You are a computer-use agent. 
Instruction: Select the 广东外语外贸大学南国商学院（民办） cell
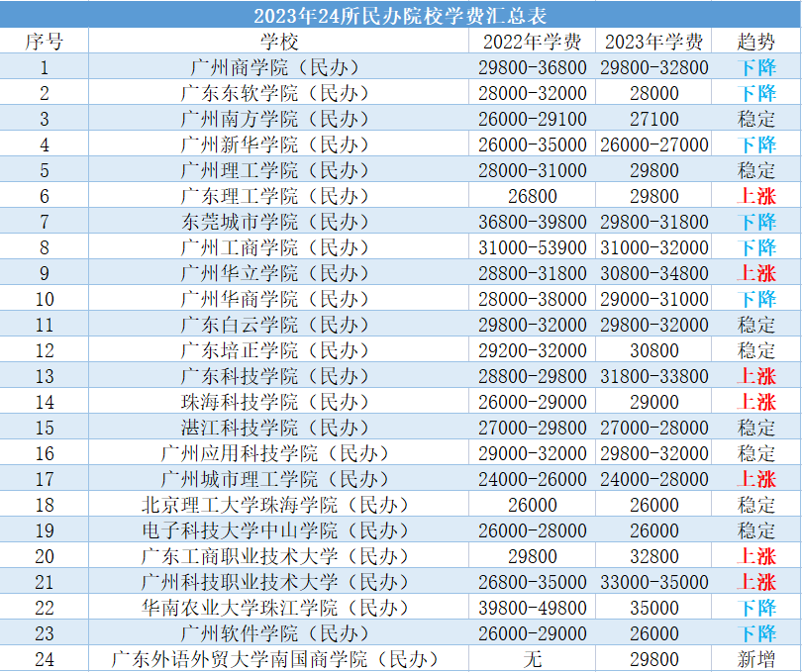pos(278,659)
